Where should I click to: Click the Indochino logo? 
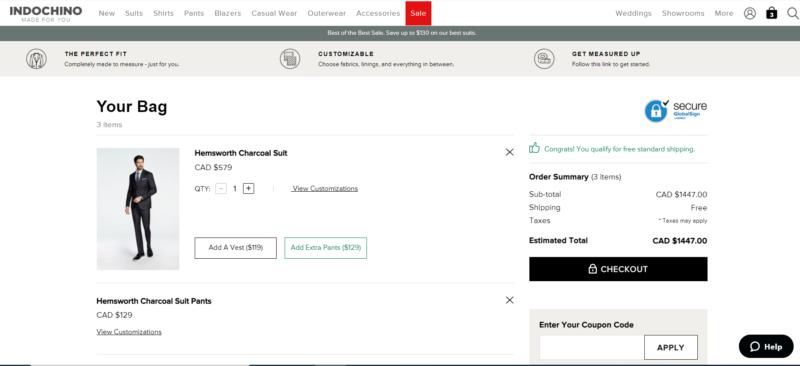pyautogui.click(x=45, y=13)
